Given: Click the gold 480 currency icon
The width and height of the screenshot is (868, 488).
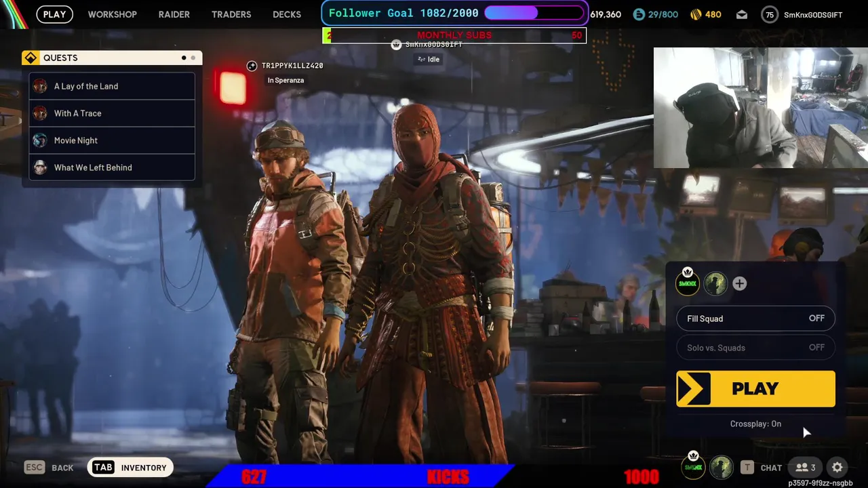Looking at the screenshot, I should pos(696,14).
